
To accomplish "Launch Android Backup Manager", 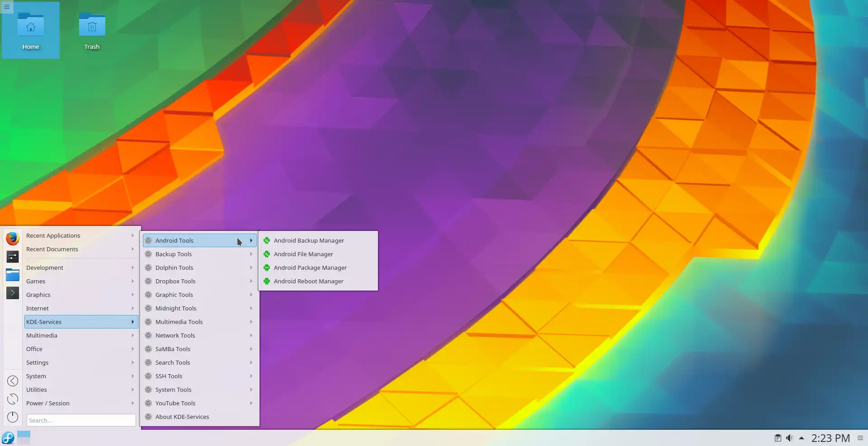I will [x=318, y=240].
